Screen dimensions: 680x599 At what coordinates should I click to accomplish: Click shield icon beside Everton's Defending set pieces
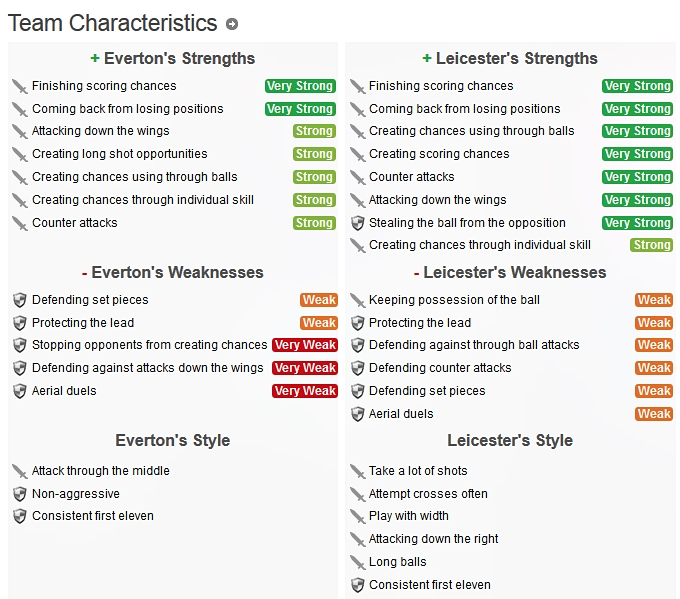point(20,300)
